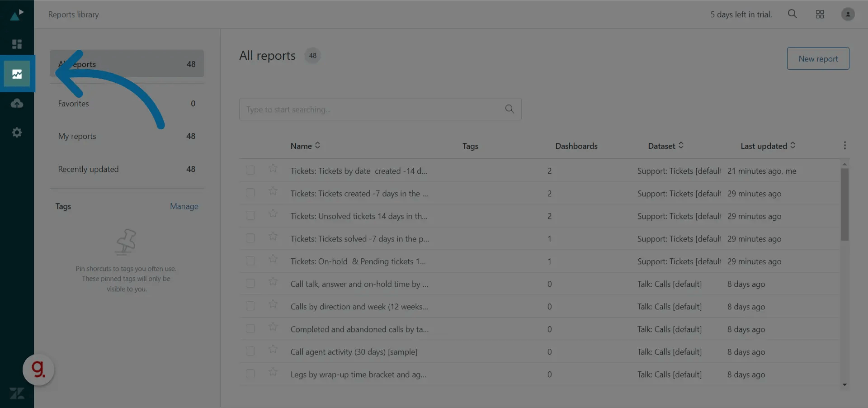Image resolution: width=868 pixels, height=408 pixels.
Task: Open the Recently updated section
Action: [x=89, y=169]
